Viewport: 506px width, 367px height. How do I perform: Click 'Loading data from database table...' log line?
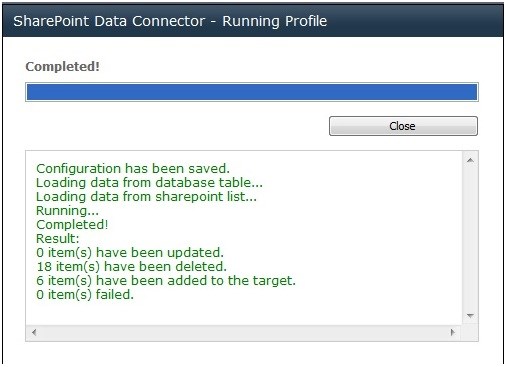point(149,183)
